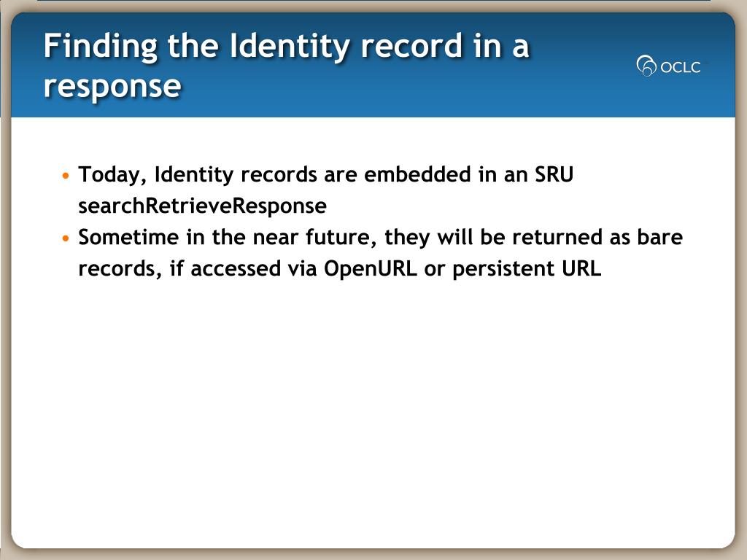The image size is (747, 560).
Task: Click the word "Sometime" starting the second bullet
Action: tap(128, 237)
